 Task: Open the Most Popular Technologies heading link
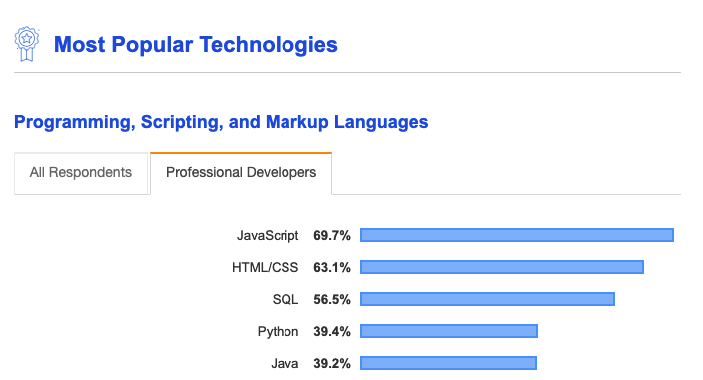pyautogui.click(x=195, y=44)
